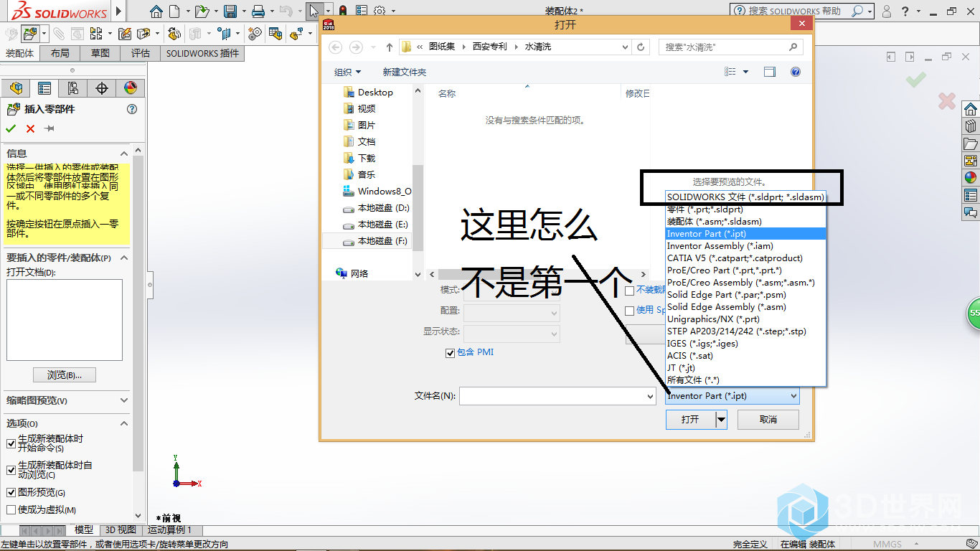This screenshot has width=980, height=551.
Task: Expand the 缩略图预览 section
Action: click(124, 400)
